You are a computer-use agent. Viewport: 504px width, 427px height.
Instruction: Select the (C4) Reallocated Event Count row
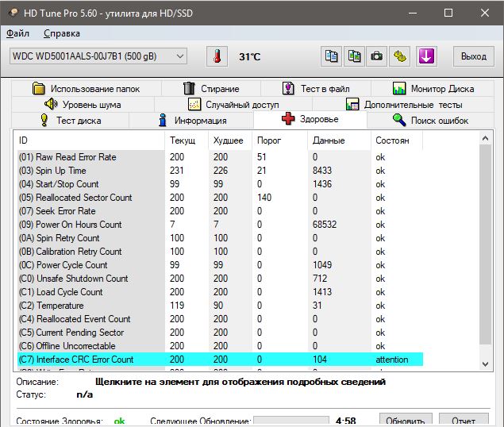click(x=220, y=319)
